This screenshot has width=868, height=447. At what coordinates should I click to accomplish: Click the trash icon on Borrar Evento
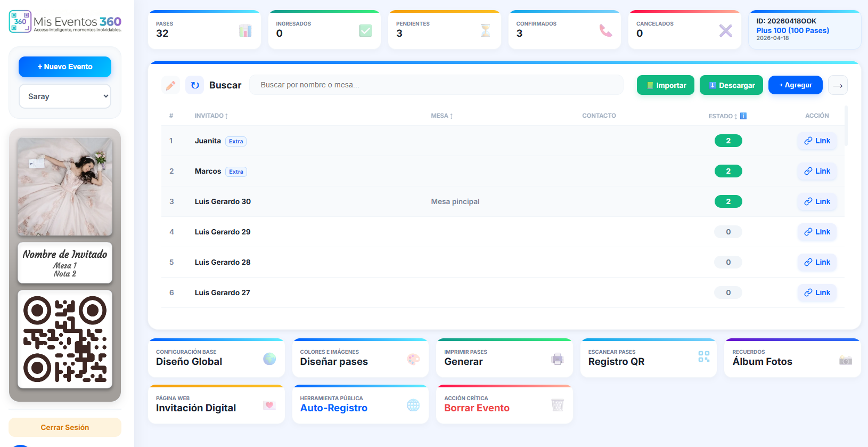pyautogui.click(x=558, y=405)
